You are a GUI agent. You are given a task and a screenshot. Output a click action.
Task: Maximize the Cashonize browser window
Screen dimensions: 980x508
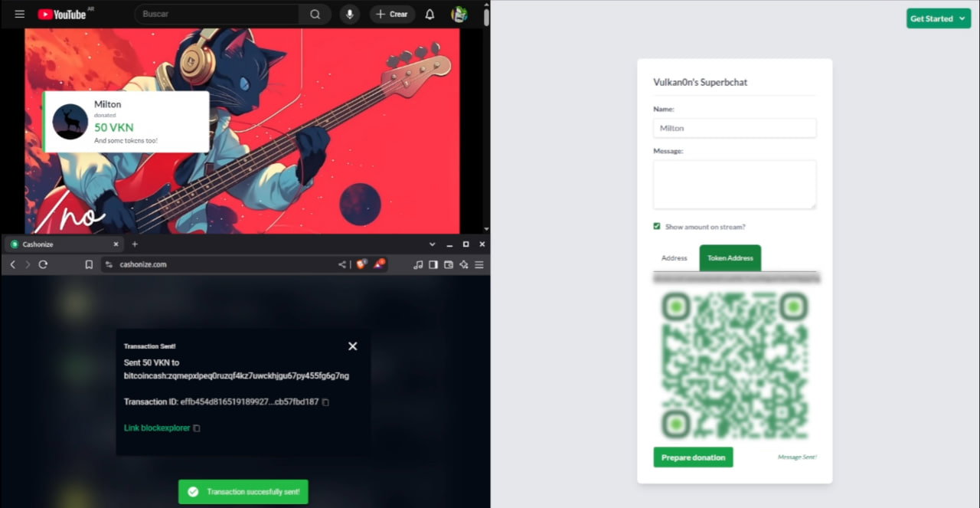[x=465, y=244]
